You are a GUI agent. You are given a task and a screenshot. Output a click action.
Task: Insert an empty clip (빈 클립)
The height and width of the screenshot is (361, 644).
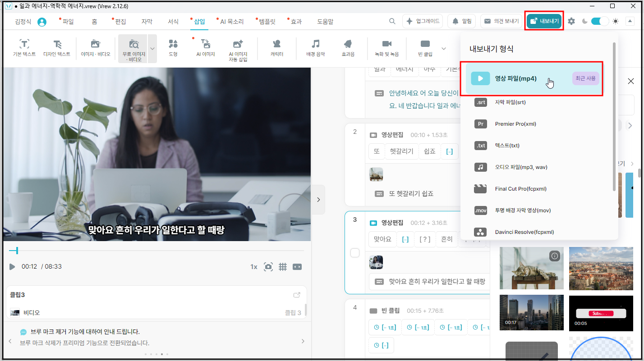[x=425, y=48]
